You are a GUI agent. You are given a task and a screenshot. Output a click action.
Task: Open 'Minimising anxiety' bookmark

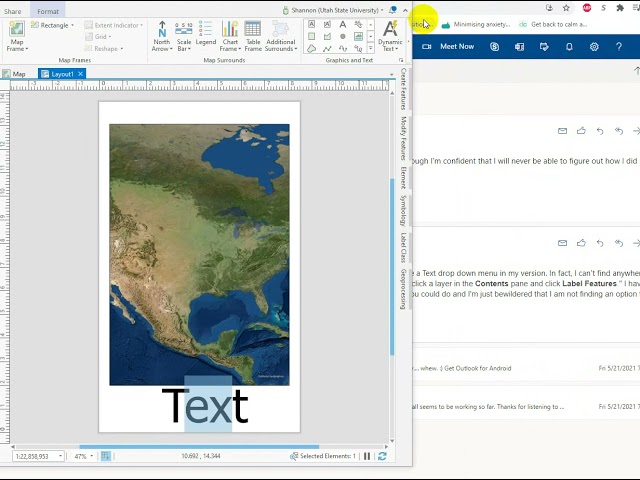coord(476,24)
